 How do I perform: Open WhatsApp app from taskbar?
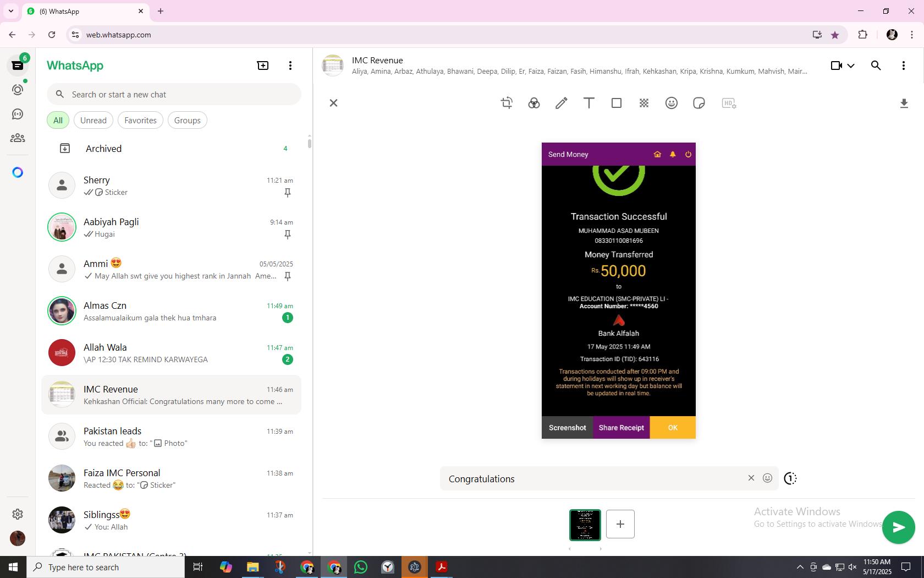pos(361,567)
